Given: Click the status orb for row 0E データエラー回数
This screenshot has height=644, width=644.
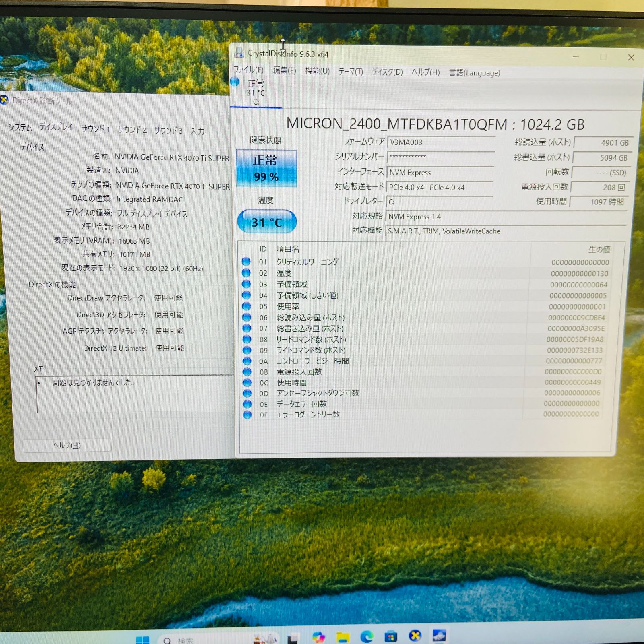Looking at the screenshot, I should coord(247,404).
